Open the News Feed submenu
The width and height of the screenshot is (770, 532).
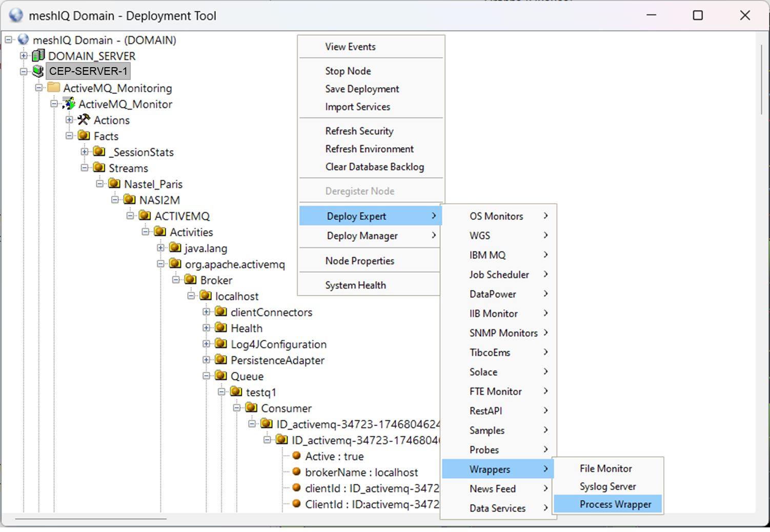(498, 489)
